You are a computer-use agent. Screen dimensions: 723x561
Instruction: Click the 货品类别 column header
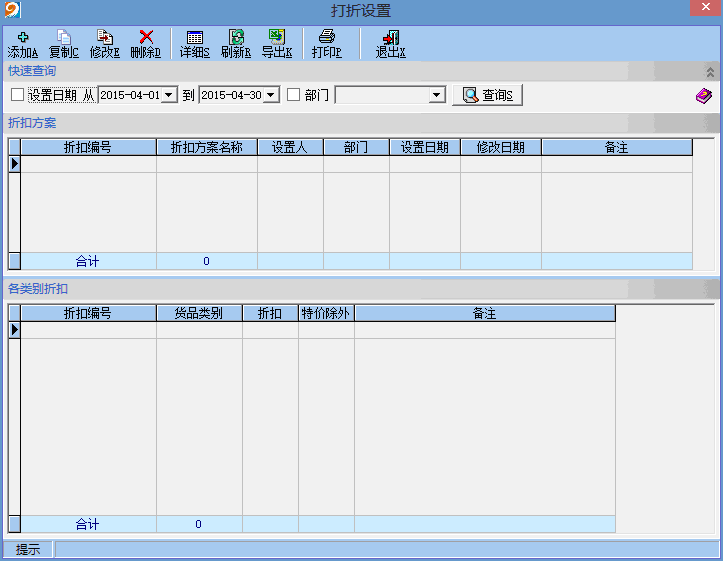tap(199, 313)
